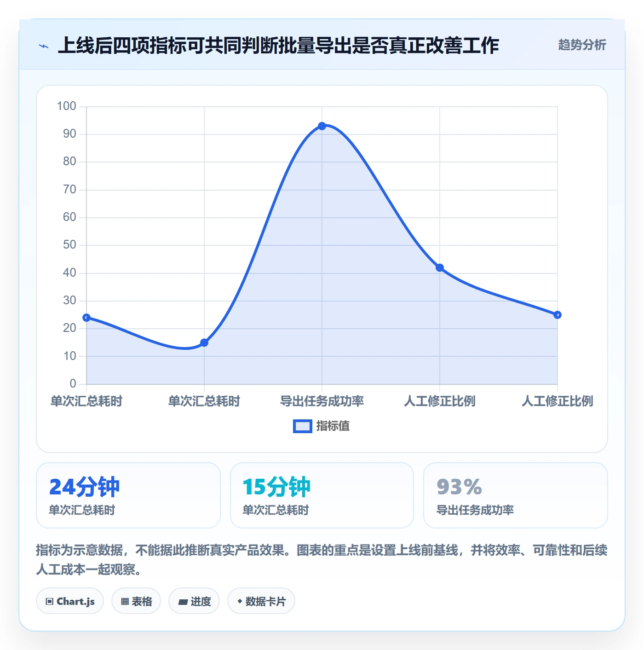Click the 指标值 legend text

point(333,426)
